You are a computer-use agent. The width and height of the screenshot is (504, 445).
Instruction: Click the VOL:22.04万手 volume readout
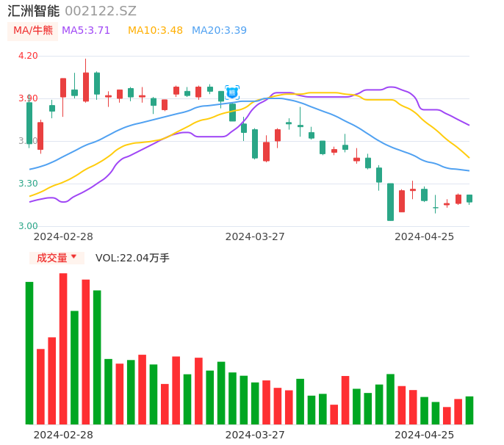132,258
